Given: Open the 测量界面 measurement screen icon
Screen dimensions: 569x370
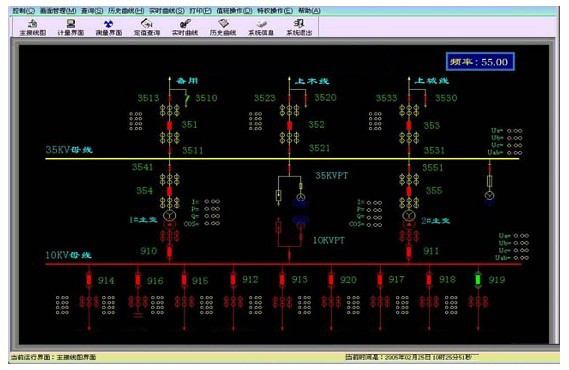Looking at the screenshot, I should (109, 28).
